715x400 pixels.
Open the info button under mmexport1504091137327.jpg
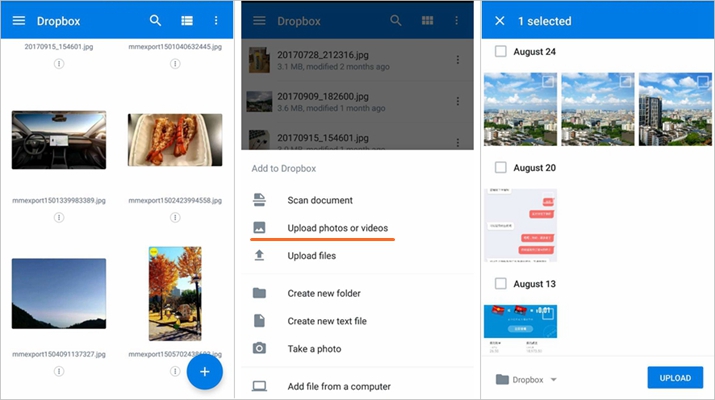pos(59,371)
